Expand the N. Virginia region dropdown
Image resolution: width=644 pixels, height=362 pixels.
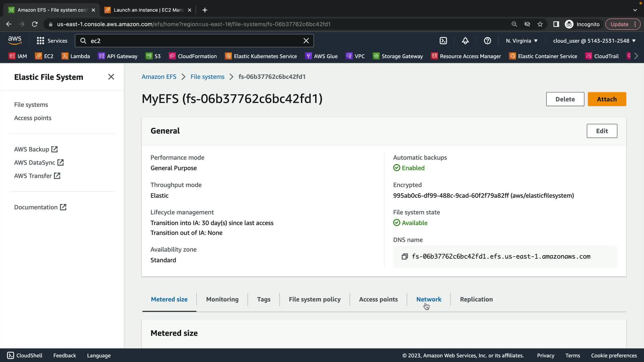click(x=522, y=41)
